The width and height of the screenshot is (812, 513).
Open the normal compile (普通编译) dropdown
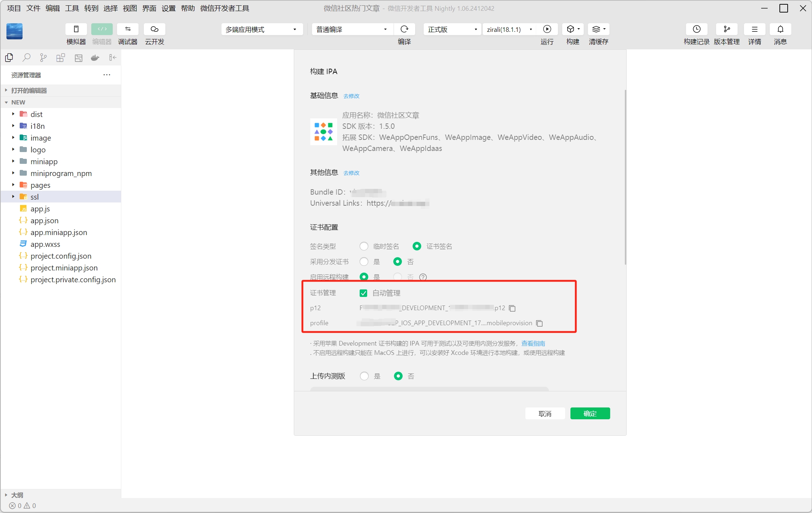click(x=352, y=29)
